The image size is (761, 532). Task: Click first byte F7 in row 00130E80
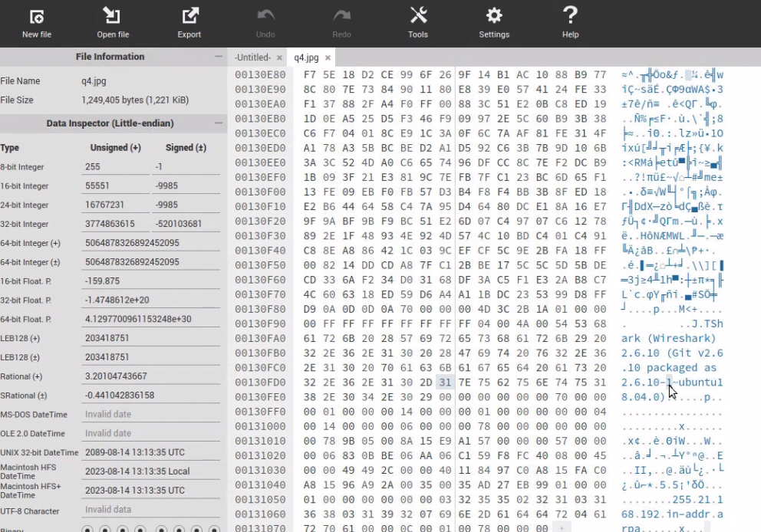[x=310, y=74]
